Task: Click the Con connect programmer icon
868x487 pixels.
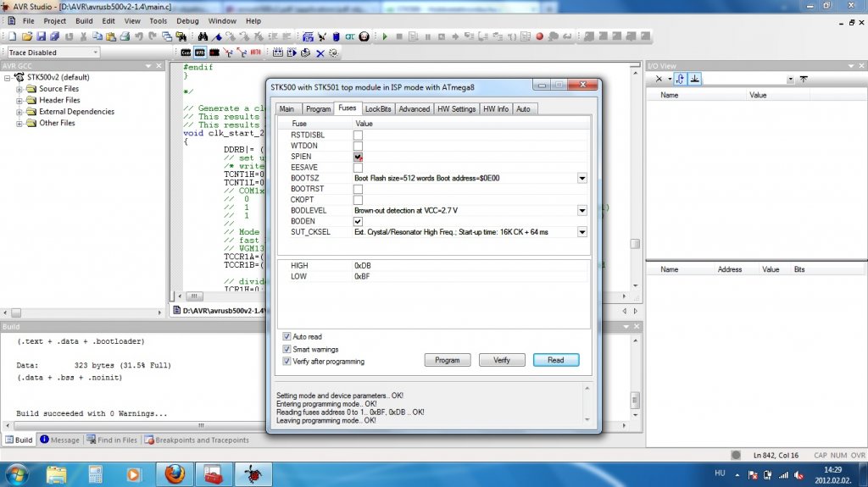Action: (x=186, y=53)
